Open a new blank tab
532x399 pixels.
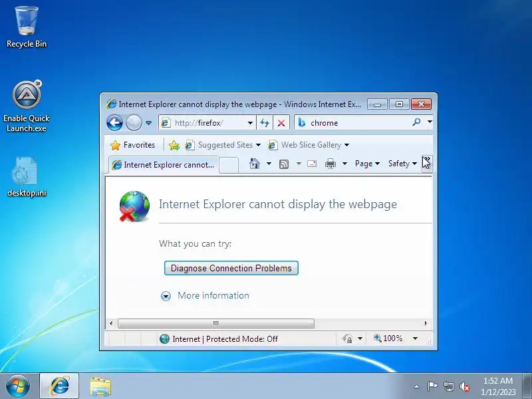coord(228,165)
